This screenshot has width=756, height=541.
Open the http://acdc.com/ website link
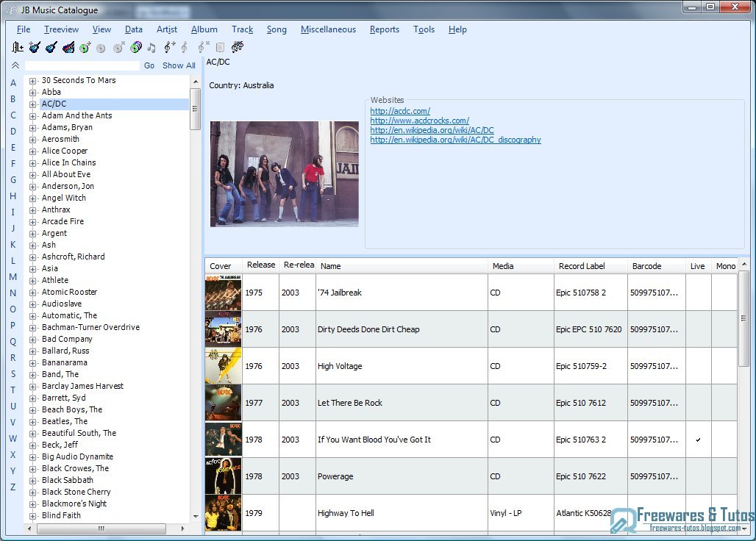(400, 110)
